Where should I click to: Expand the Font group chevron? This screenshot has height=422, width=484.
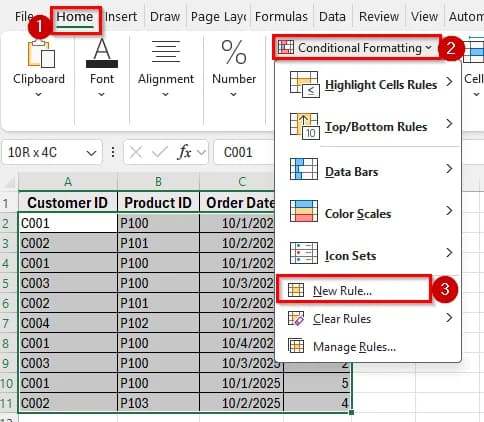pyautogui.click(x=101, y=94)
